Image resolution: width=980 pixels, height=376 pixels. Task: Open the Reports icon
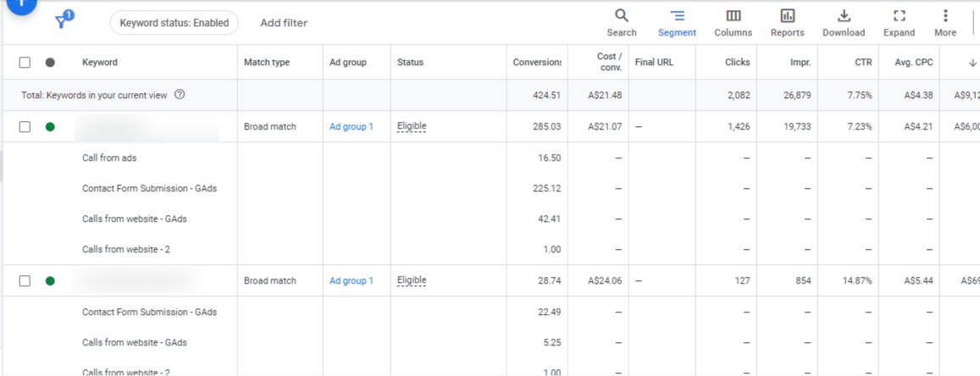tap(788, 15)
